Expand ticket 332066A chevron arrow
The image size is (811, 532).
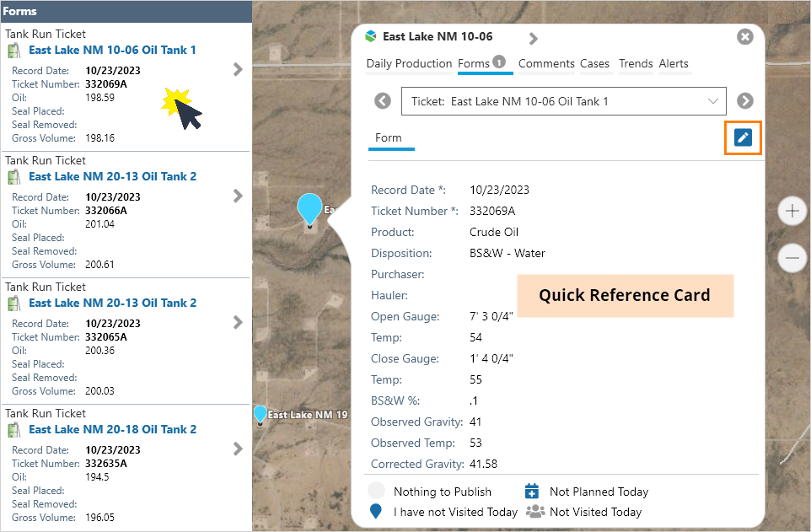coord(238,196)
